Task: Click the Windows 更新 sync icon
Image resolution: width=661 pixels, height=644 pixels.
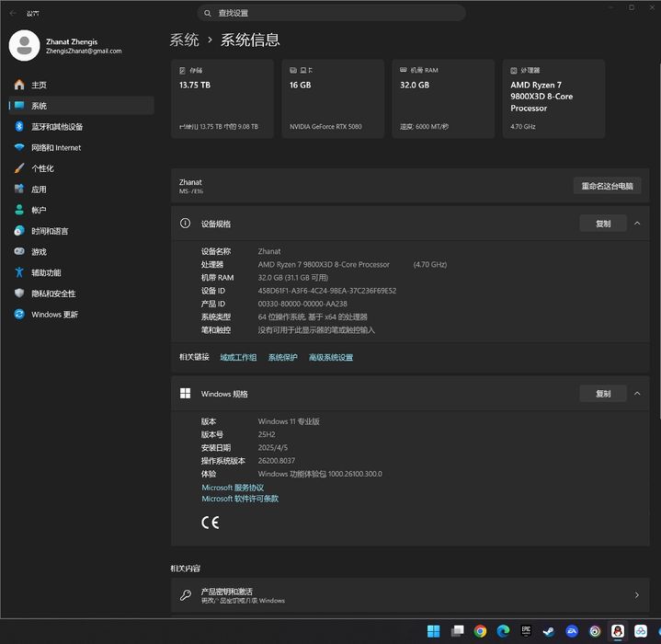Action: point(19,315)
